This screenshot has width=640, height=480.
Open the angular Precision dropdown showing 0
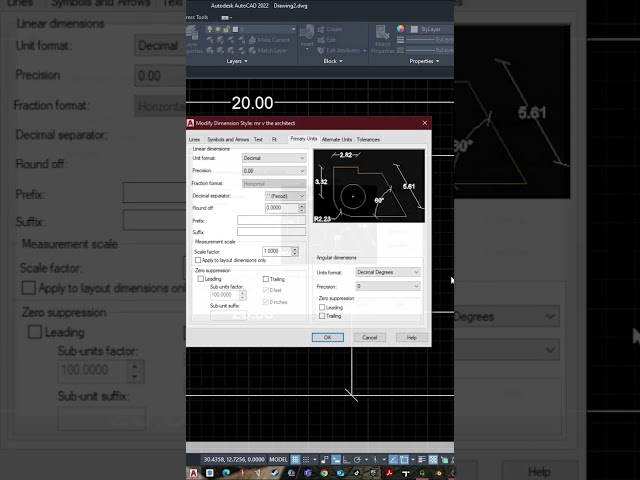click(388, 286)
